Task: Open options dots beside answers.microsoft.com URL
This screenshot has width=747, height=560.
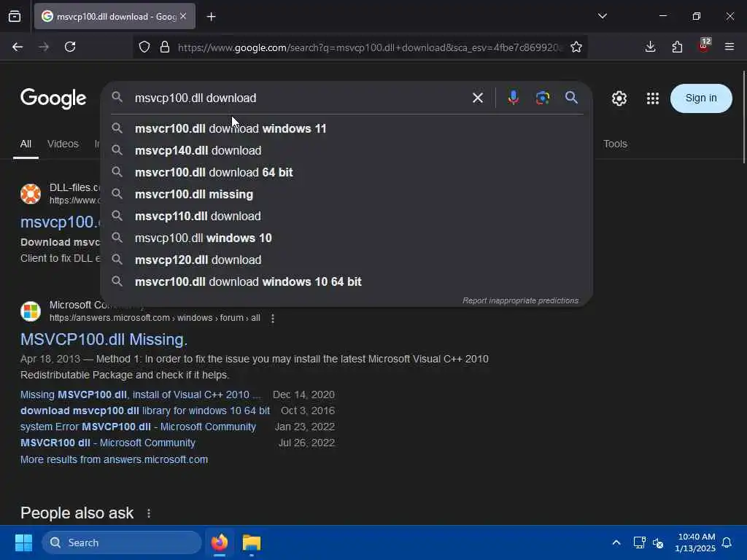Action: 273,318
